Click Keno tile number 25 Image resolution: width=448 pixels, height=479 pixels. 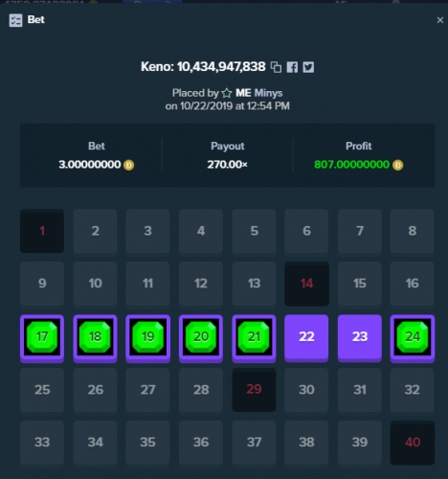click(x=42, y=390)
